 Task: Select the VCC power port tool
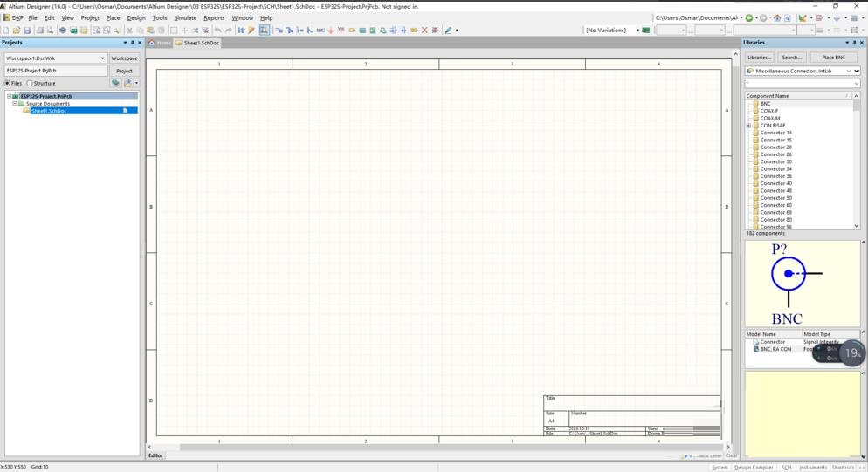click(x=341, y=31)
